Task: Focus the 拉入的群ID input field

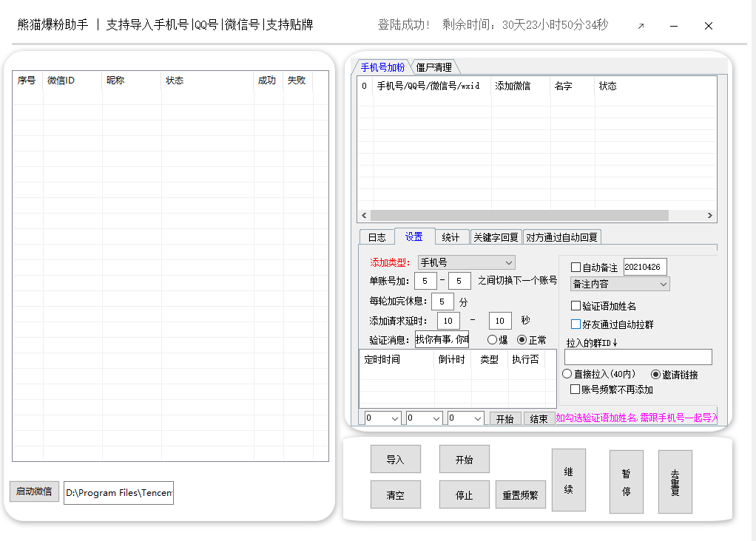Action: 638,357
